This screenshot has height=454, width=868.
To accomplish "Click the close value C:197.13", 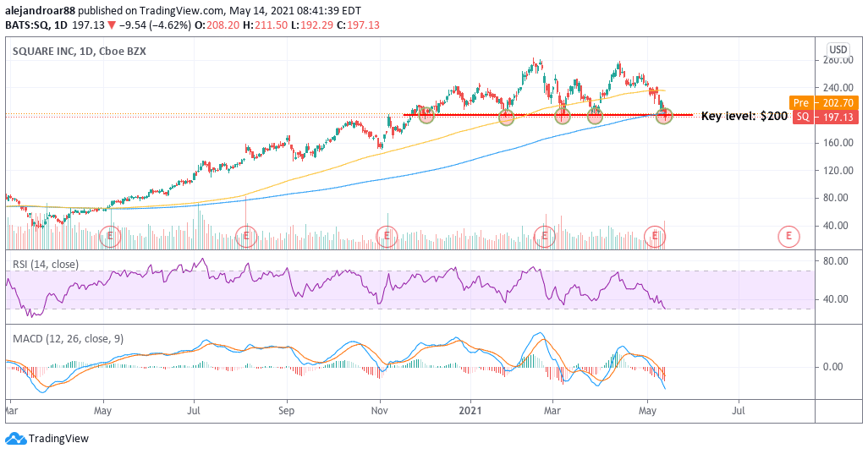I will click(358, 25).
